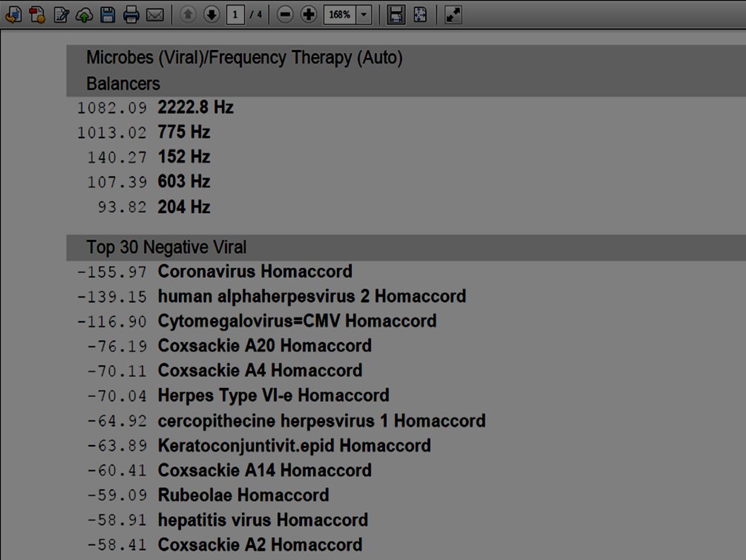Screen dimensions: 746x560
Task: Select the fit one full page icon
Action: point(420,15)
